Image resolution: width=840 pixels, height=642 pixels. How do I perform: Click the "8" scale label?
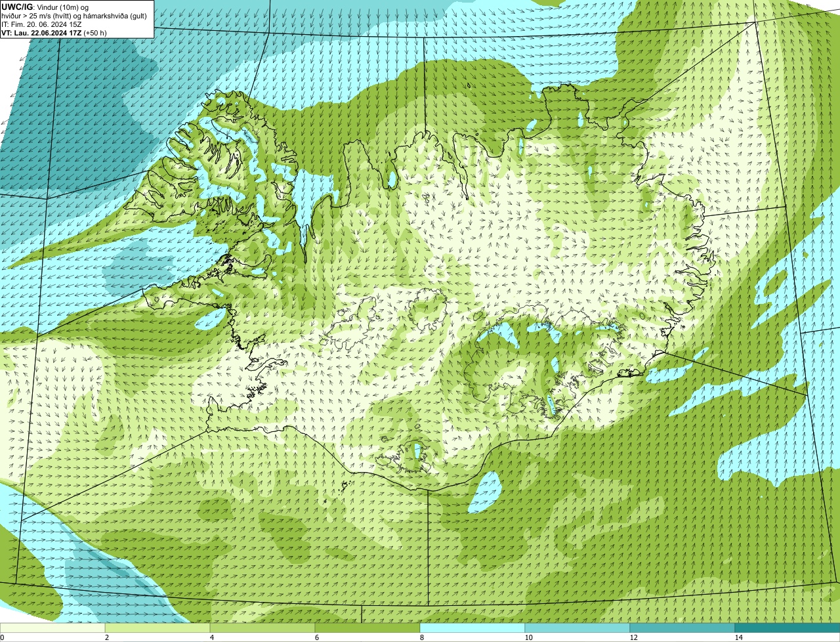coord(421,637)
